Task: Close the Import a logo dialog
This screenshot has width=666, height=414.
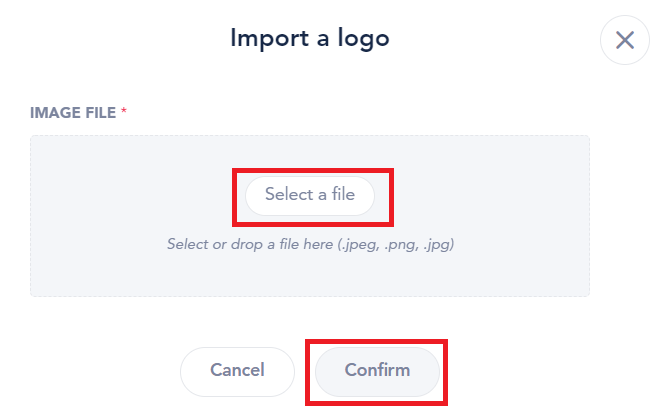Action: [624, 40]
